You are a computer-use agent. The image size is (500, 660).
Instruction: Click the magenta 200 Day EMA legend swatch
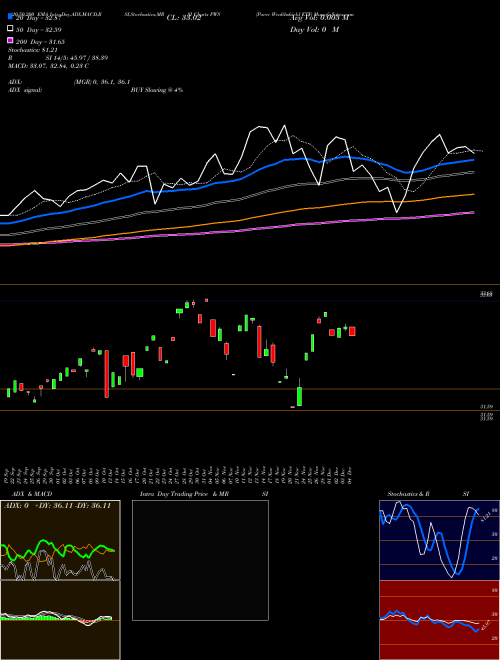10,40
